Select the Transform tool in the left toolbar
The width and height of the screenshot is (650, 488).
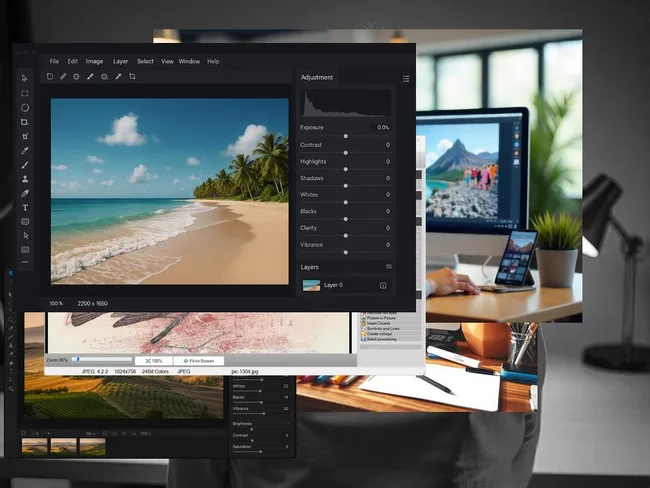pyautogui.click(x=25, y=136)
